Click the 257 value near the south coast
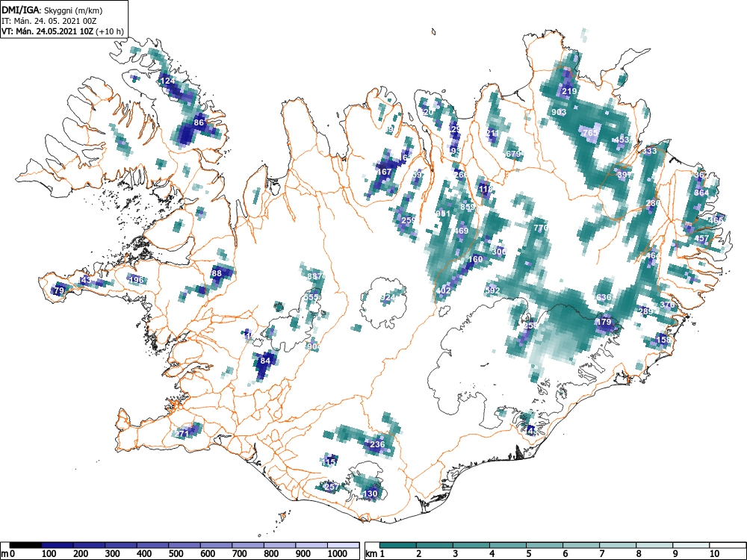This screenshot has width=747, height=560. click(x=332, y=487)
